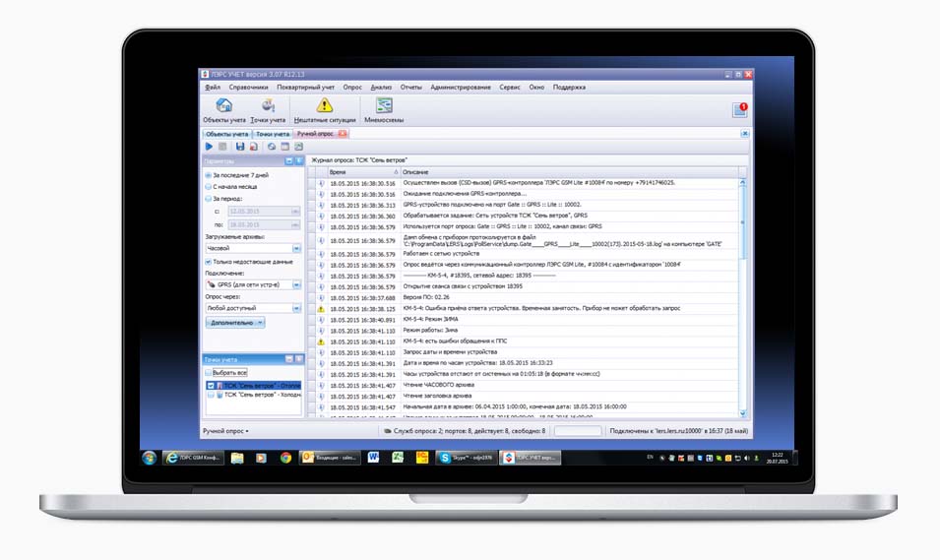940x560 pixels.
Task: Open Нештатные ситуации warning icon
Action: 324,106
